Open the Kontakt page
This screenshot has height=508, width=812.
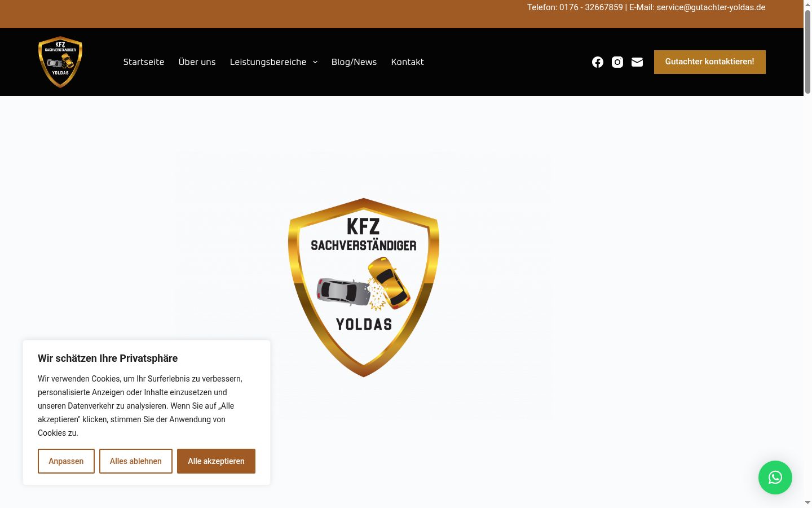[x=407, y=62]
